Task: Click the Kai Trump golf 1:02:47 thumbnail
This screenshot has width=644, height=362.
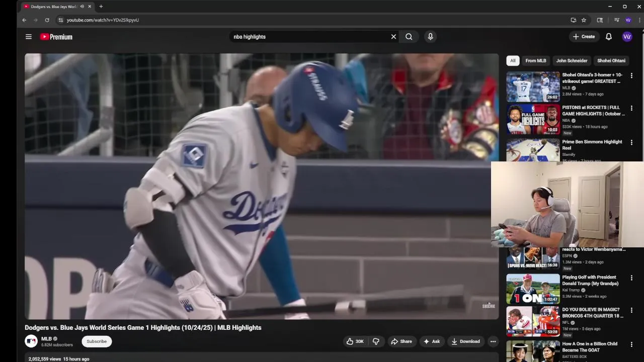Action: 533,289
